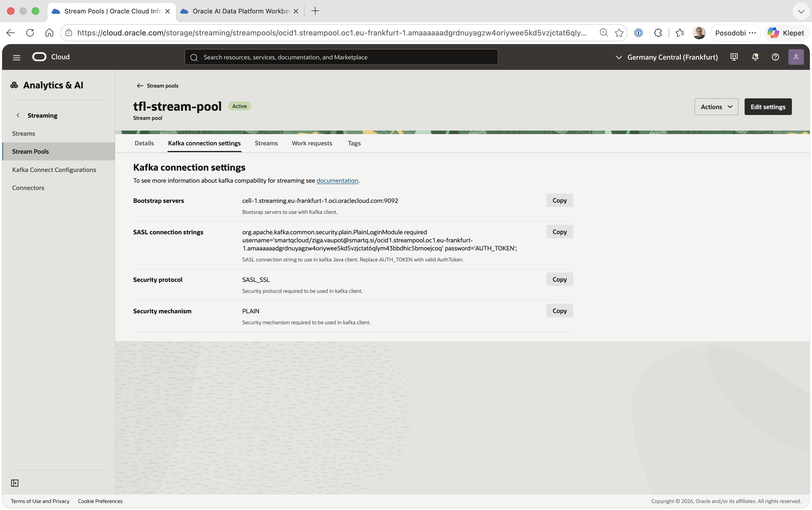Viewport: 812px width, 510px height.
Task: Switch to the Details tab
Action: pos(144,143)
